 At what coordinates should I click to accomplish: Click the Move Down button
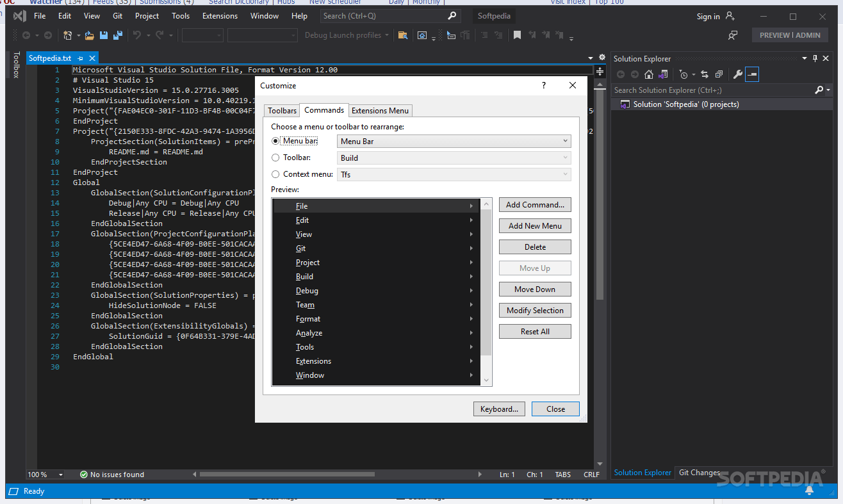[535, 289]
